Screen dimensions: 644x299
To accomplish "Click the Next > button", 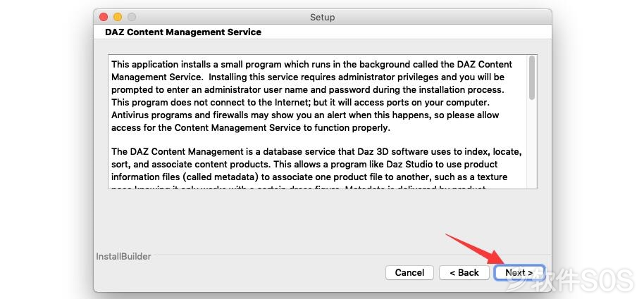I will pyautogui.click(x=519, y=273).
